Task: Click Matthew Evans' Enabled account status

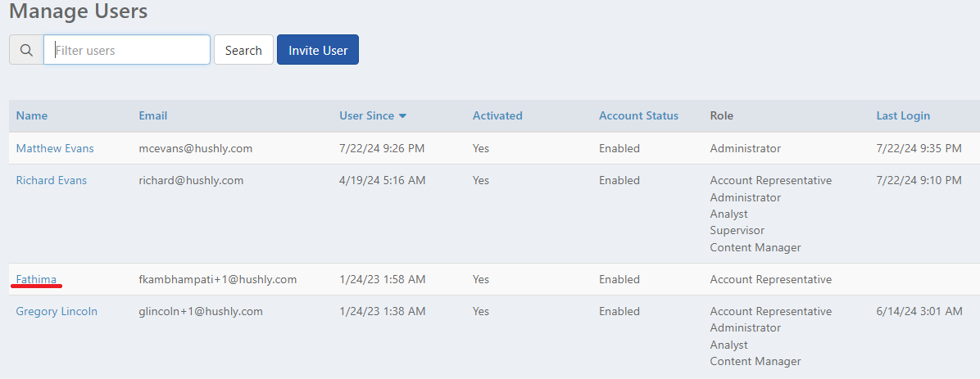Action: tap(619, 149)
